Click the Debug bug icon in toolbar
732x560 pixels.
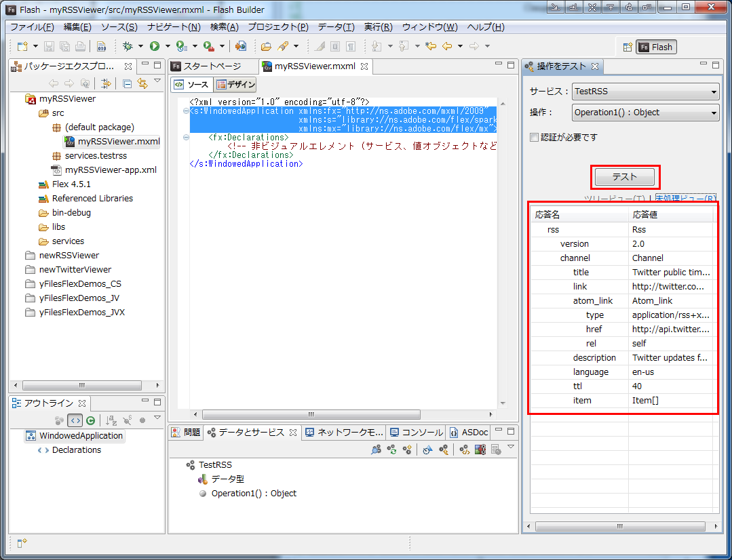[128, 45]
